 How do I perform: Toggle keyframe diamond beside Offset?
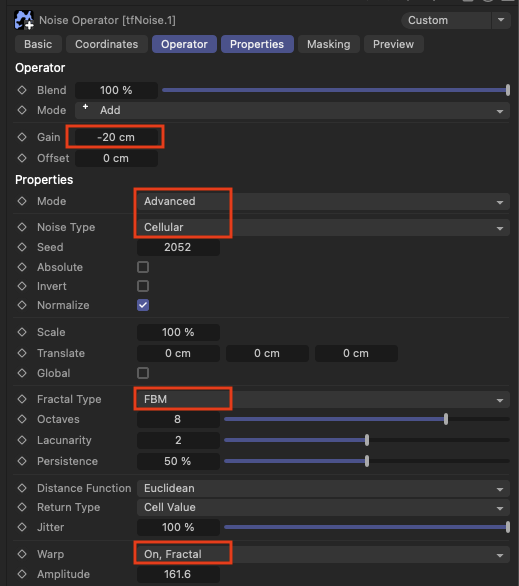click(22, 158)
